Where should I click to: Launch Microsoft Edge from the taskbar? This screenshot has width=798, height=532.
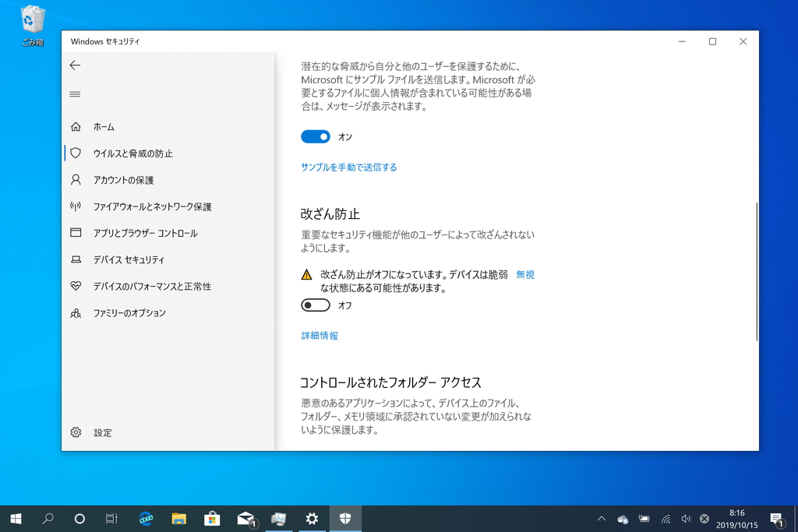[145, 518]
